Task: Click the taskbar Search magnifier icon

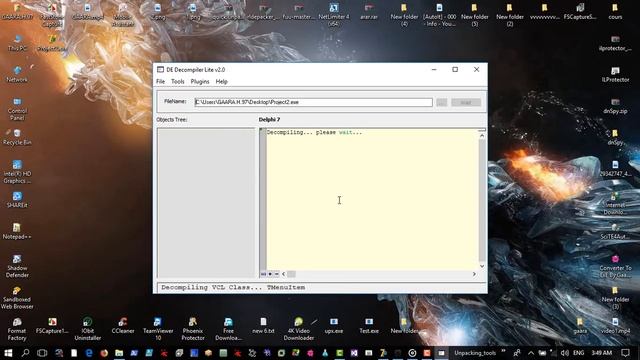Action: click(x=25, y=353)
